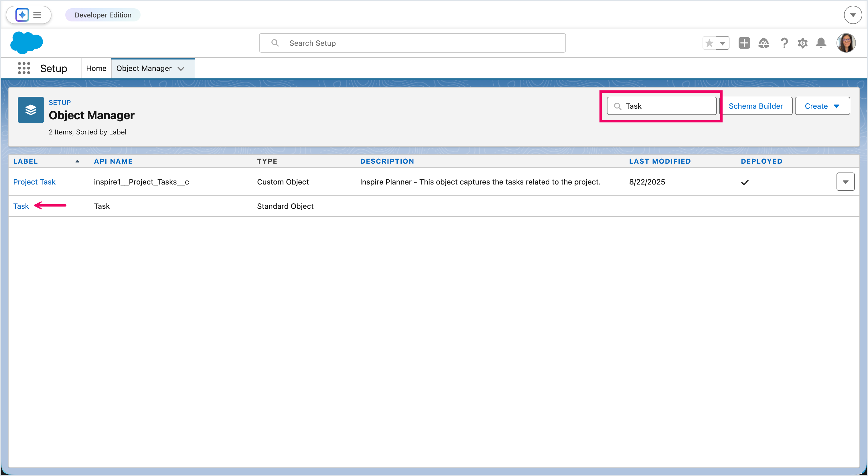
Task: Open the App Launcher dots grid
Action: pyautogui.click(x=24, y=68)
